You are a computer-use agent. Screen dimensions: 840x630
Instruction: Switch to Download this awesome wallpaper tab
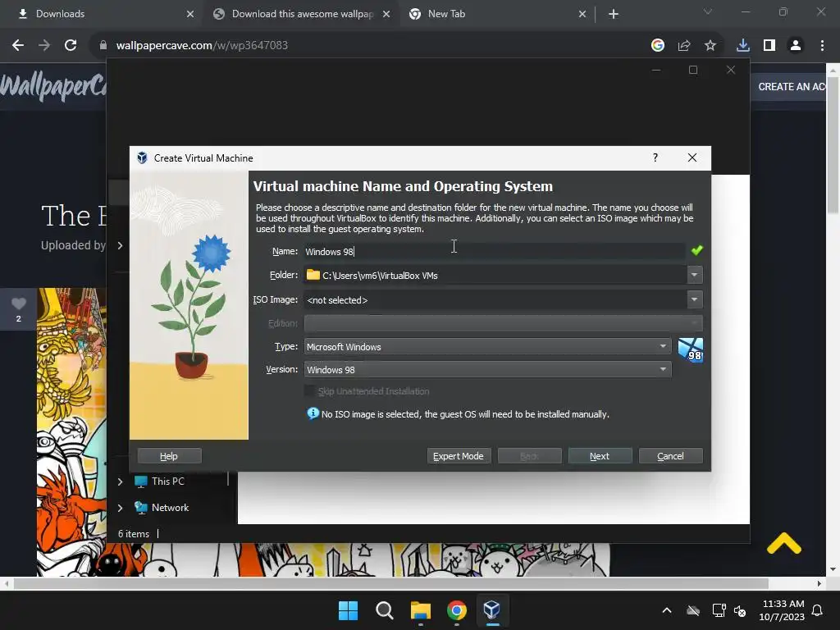(303, 14)
